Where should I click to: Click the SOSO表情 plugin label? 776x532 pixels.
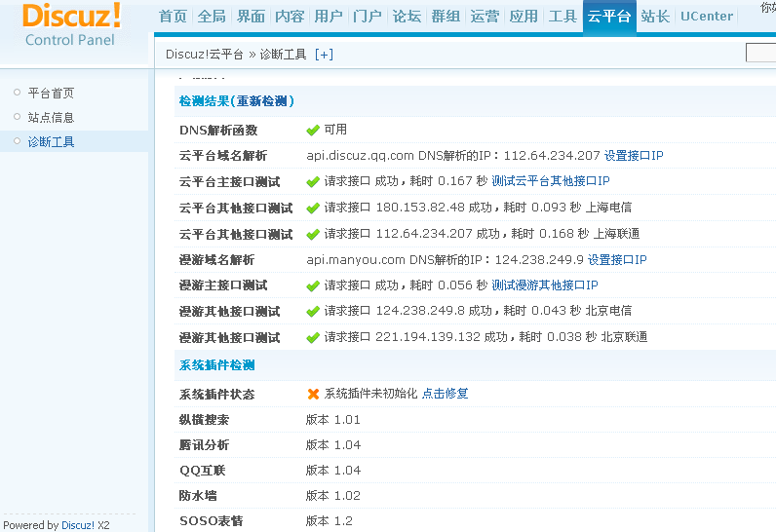point(211,520)
